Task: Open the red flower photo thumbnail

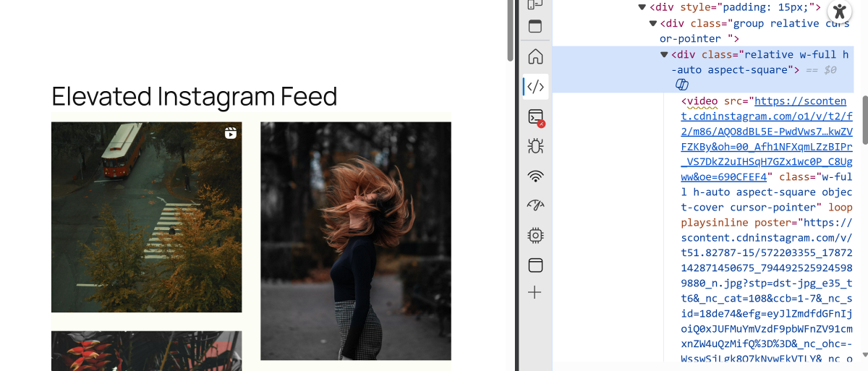Action: click(x=146, y=351)
